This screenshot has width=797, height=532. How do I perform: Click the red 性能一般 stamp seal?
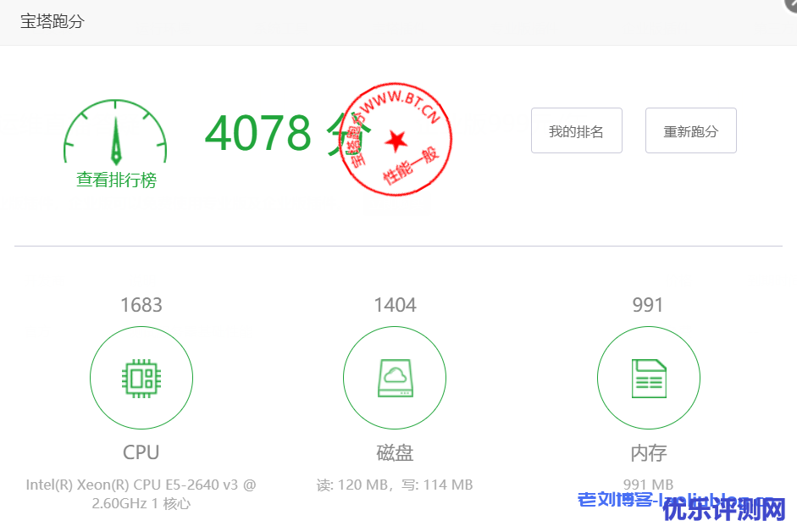396,136
